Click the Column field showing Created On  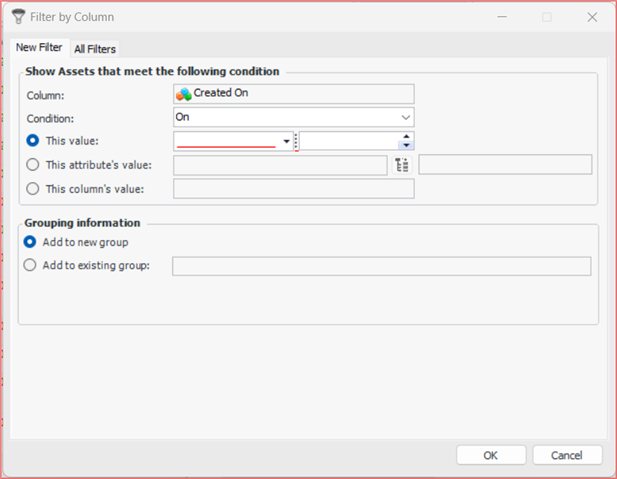tap(294, 94)
